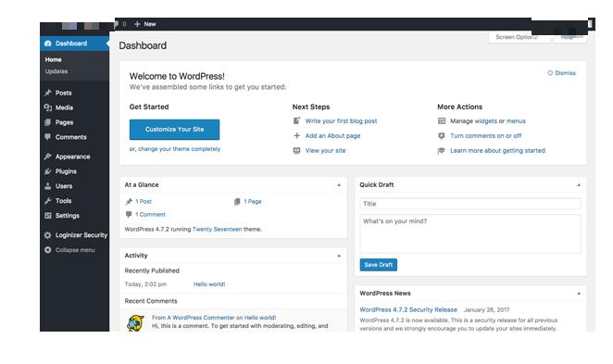613x364 pixels.
Task: Click the pencil icon beside Write your first blog post
Action: click(296, 120)
